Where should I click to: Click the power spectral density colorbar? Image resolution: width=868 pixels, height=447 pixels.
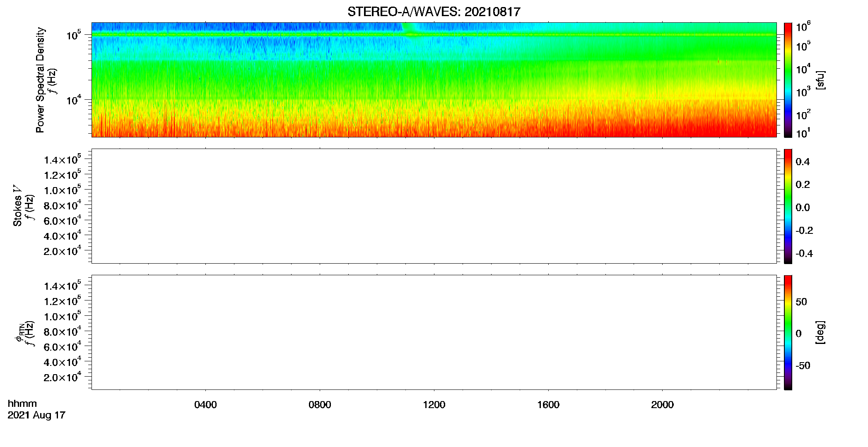pos(788,80)
